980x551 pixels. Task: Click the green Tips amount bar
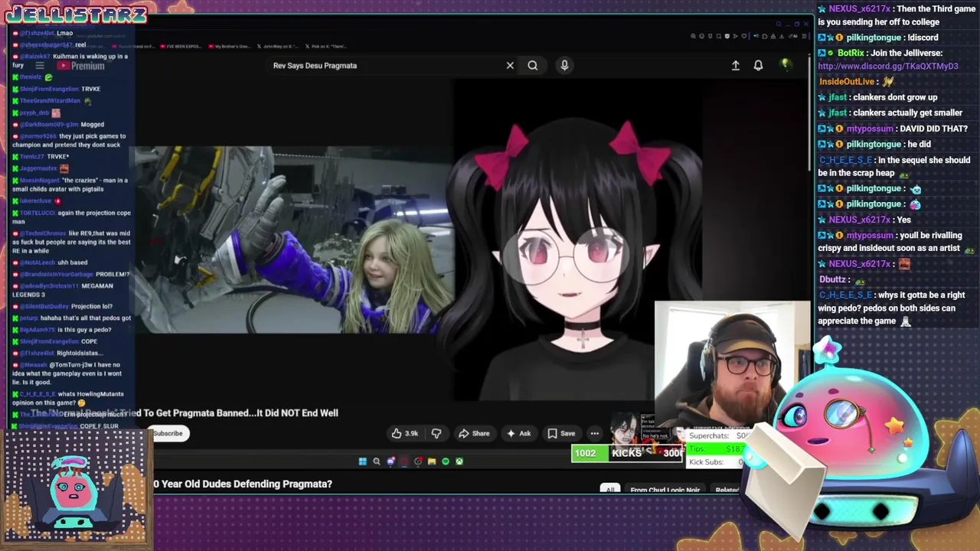click(718, 449)
